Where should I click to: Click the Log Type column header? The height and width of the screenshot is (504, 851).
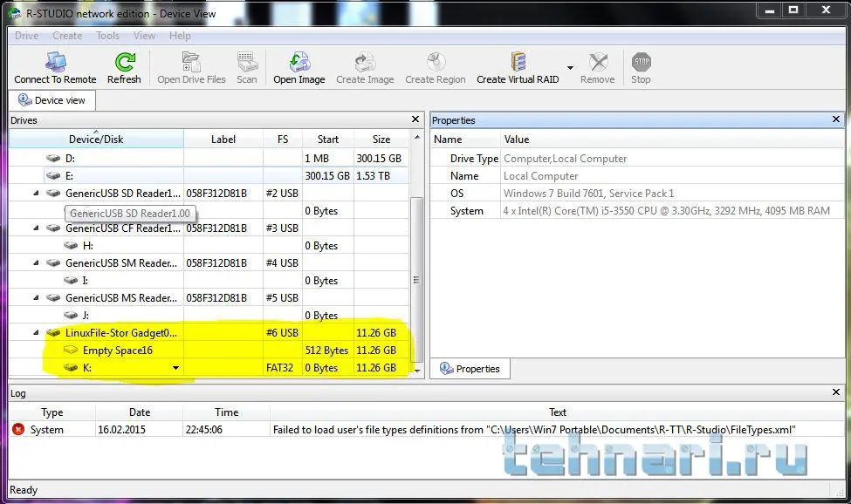[x=52, y=412]
